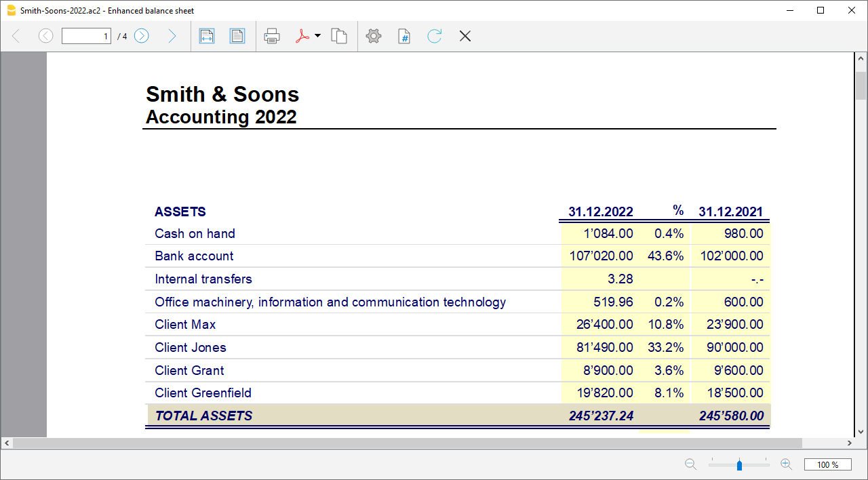Image resolution: width=868 pixels, height=480 pixels.
Task: Print the balance sheet
Action: (272, 36)
